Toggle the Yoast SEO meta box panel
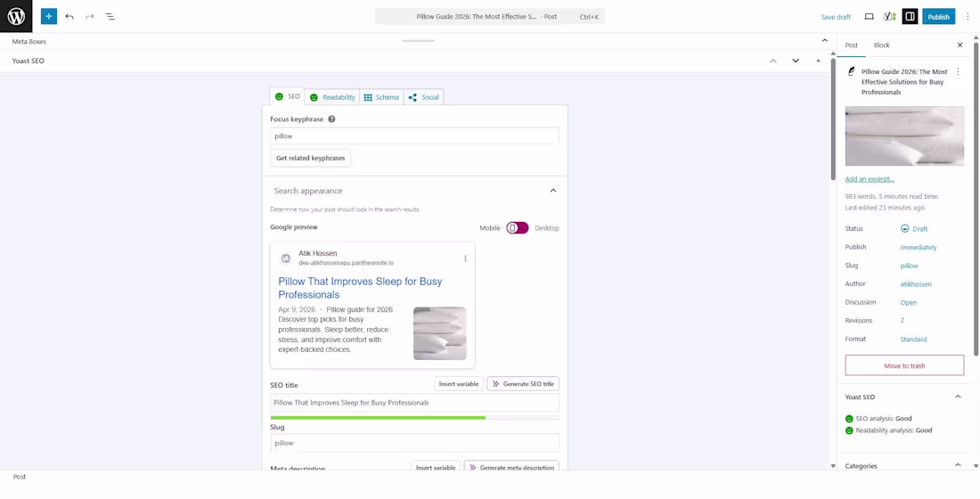Viewport: 980px width, 499px height. (x=818, y=61)
